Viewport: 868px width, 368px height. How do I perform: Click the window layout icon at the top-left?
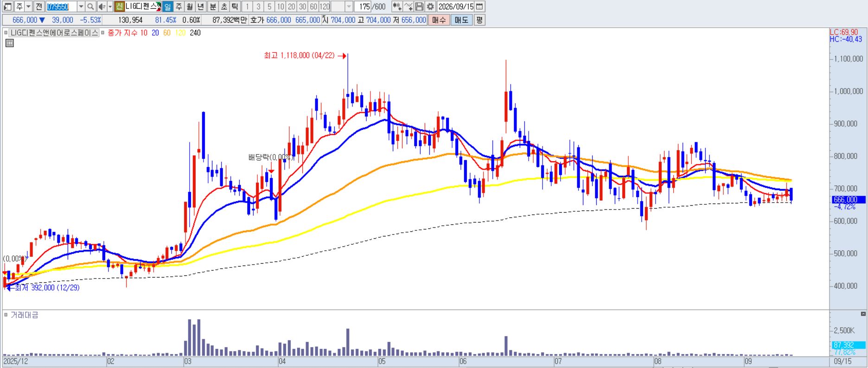coord(7,6)
